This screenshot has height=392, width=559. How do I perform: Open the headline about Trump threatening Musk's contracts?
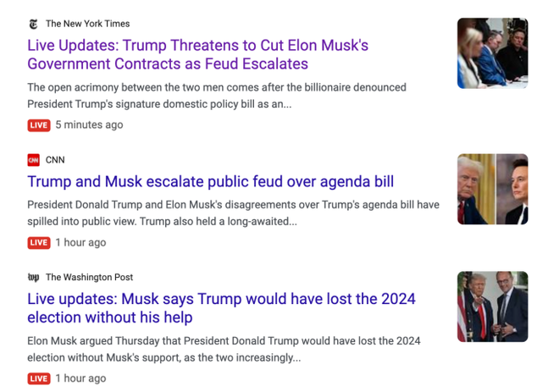coord(198,54)
